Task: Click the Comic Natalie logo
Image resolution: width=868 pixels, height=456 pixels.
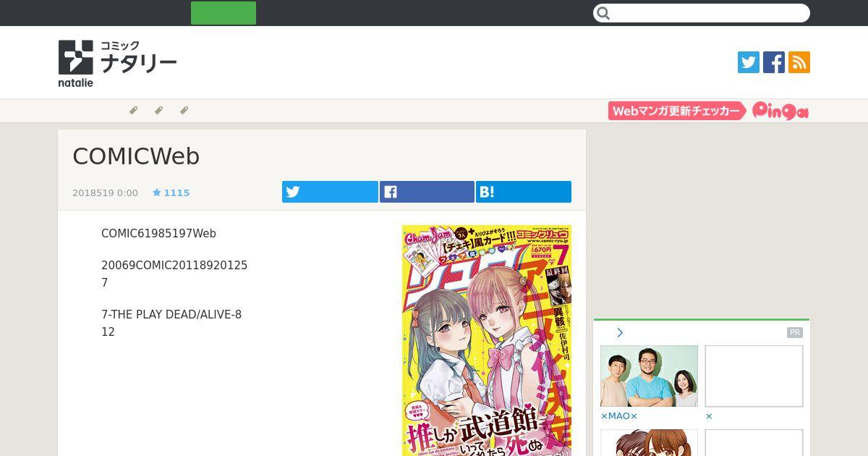Action: [x=117, y=64]
